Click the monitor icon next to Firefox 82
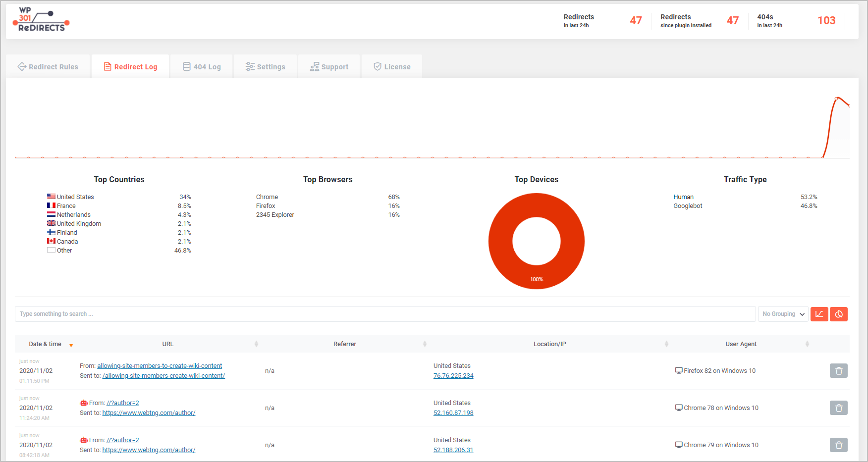Screen dimensions: 868x462 pos(678,370)
